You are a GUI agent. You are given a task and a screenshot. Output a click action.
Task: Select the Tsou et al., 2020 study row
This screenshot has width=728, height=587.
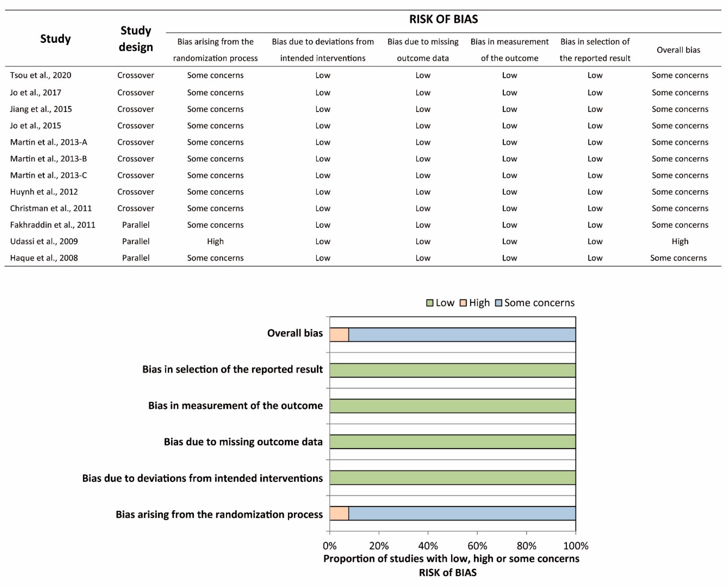(363, 75)
